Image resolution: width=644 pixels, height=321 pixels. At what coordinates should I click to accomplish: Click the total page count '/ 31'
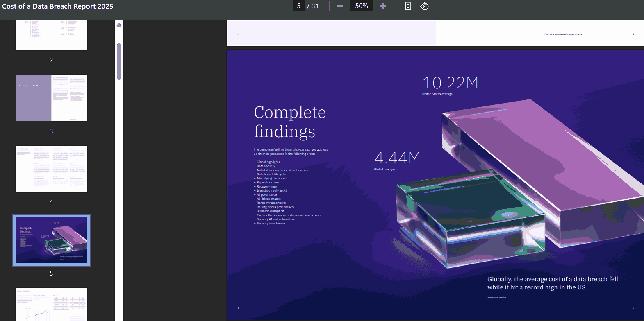pos(313,6)
